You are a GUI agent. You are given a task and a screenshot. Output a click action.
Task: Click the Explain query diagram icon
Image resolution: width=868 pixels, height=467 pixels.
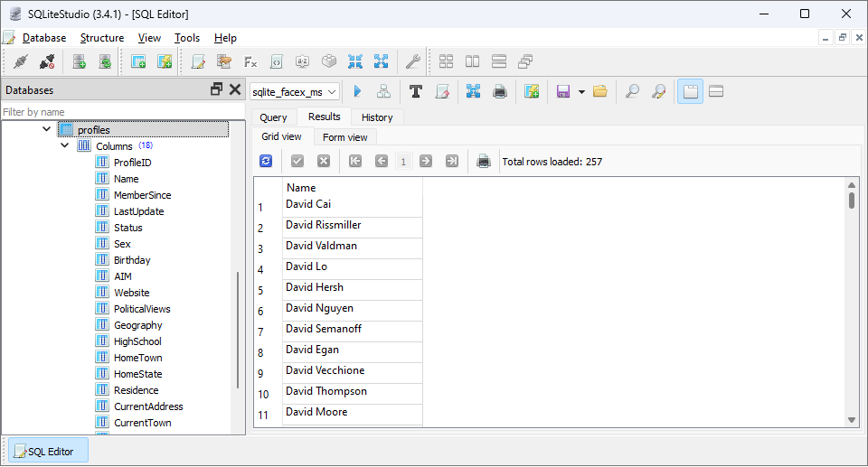pyautogui.click(x=383, y=91)
